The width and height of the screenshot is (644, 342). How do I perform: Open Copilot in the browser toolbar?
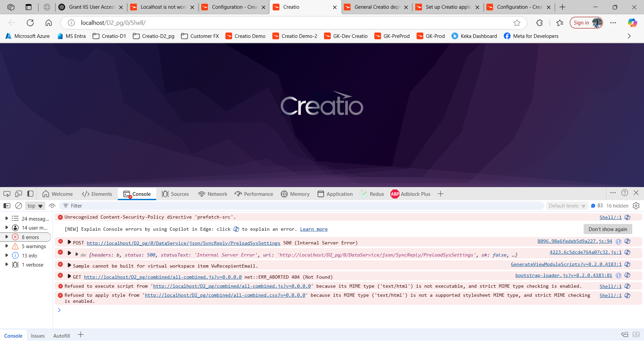(x=632, y=23)
